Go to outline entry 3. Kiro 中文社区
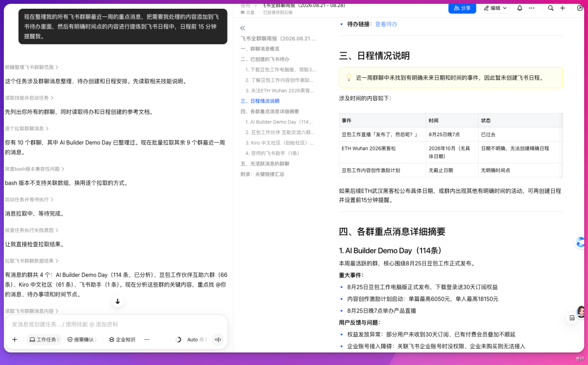 click(279, 143)
